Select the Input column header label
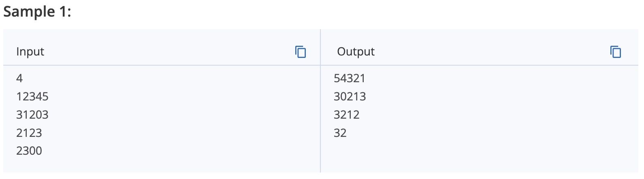 pyautogui.click(x=30, y=52)
